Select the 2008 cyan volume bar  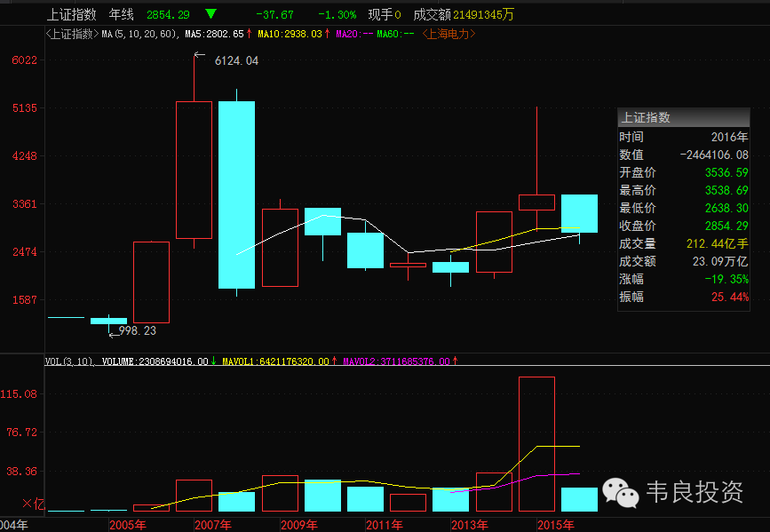click(x=237, y=502)
